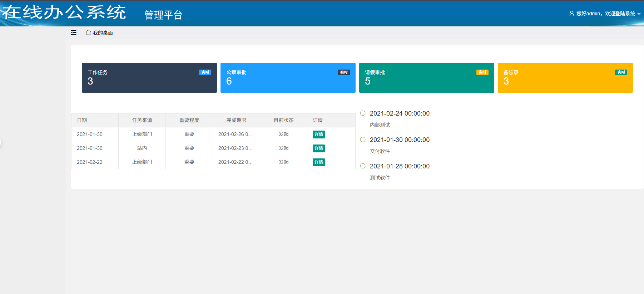The image size is (644, 294).
Task: Open 详情 for the 2021-02-26 deadline task
Action: 318,135
